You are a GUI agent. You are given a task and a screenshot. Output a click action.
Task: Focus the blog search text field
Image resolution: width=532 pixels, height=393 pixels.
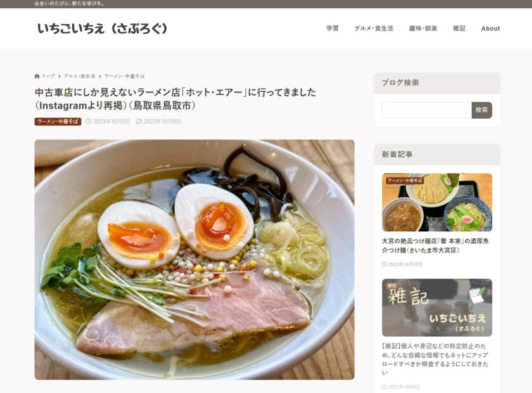pos(427,110)
